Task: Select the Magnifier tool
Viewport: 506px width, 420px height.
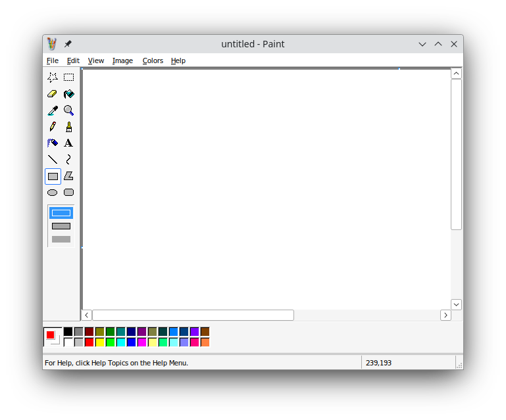Action: (68, 110)
